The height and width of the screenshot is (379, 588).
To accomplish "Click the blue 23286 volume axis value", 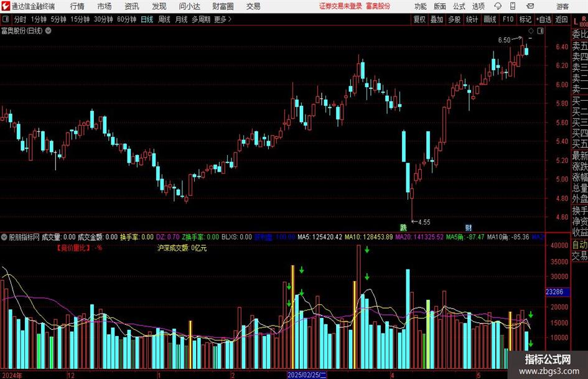I will tap(558, 292).
